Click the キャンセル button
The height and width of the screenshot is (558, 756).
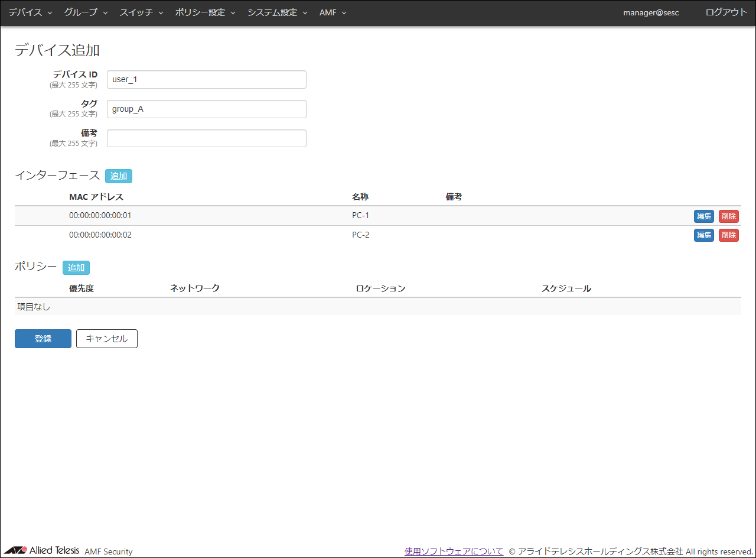point(107,339)
